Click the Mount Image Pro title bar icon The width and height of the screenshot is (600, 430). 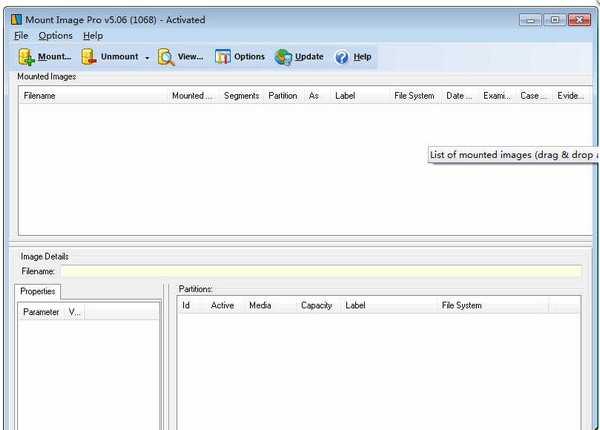coord(16,19)
